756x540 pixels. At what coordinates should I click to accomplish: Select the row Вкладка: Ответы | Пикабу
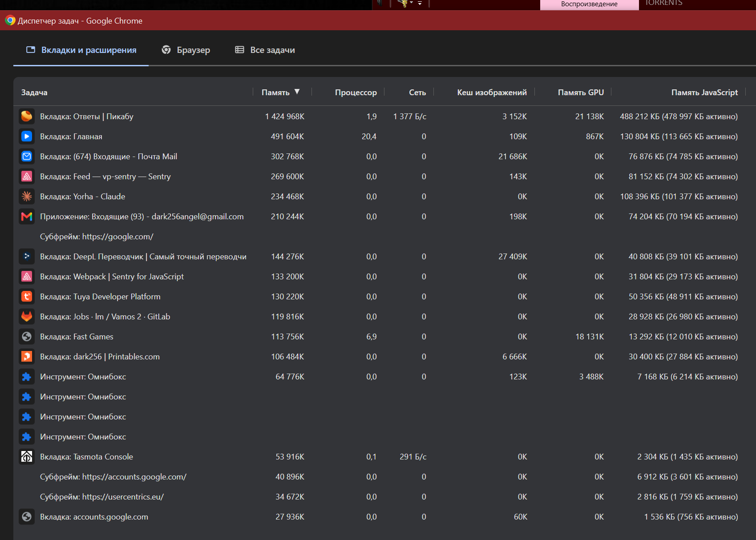click(x=384, y=117)
